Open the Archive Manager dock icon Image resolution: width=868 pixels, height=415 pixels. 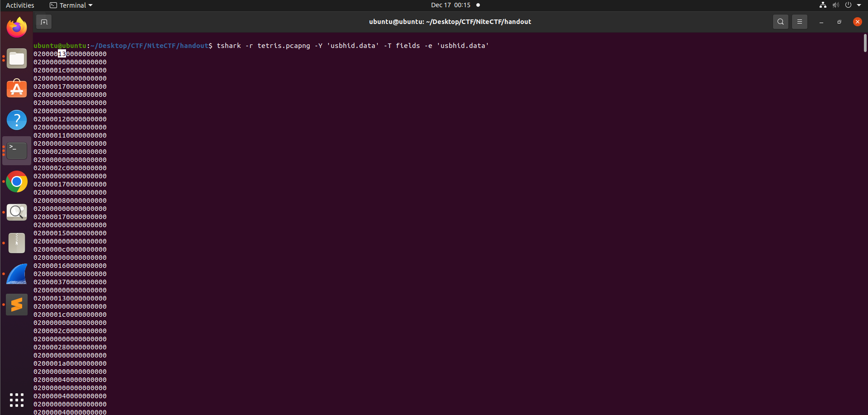click(17, 243)
